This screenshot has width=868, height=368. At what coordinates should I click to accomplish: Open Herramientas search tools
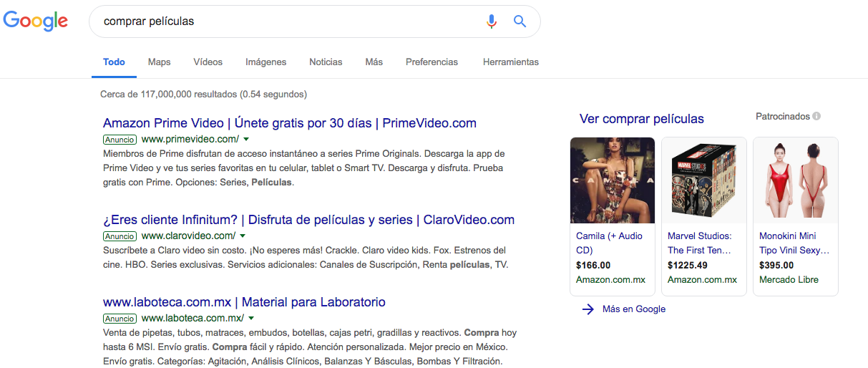[x=511, y=62]
